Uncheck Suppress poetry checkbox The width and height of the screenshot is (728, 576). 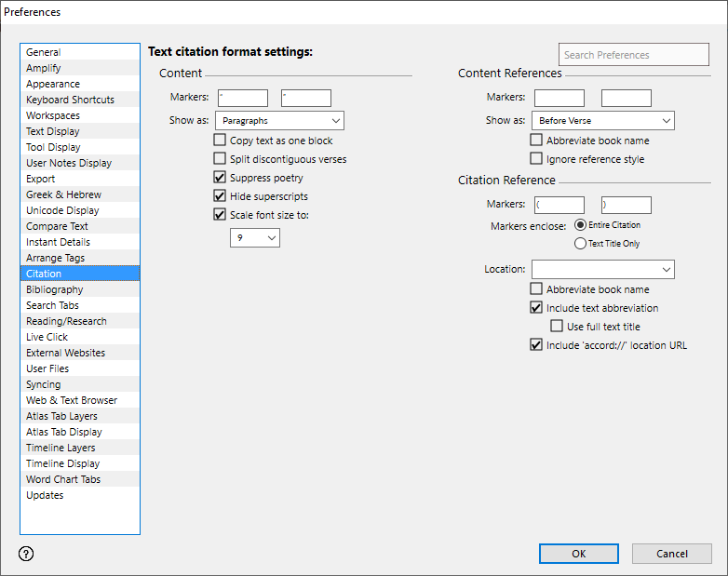220,178
